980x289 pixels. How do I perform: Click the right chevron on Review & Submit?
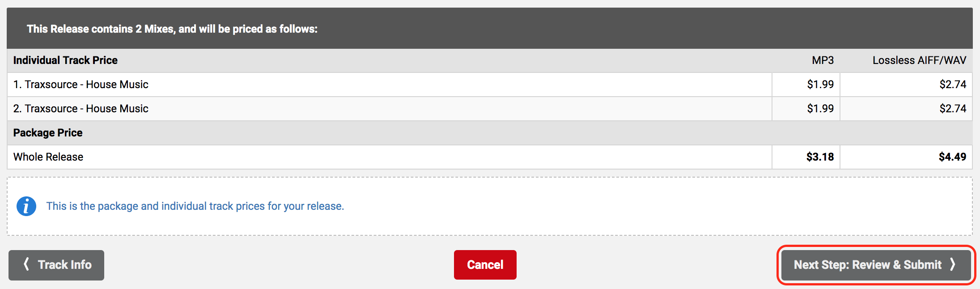[952, 264]
